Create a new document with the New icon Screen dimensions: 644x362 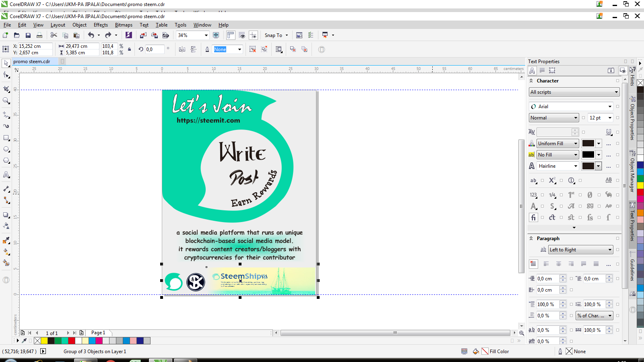(x=6, y=35)
